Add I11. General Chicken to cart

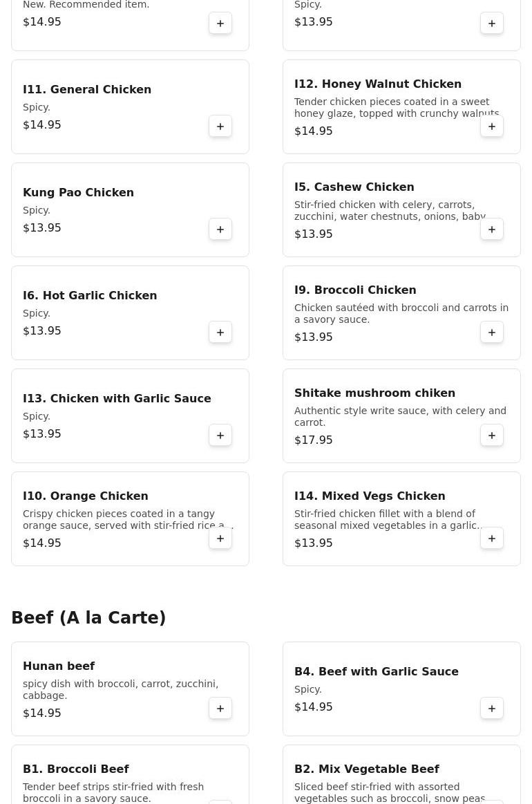220,127
